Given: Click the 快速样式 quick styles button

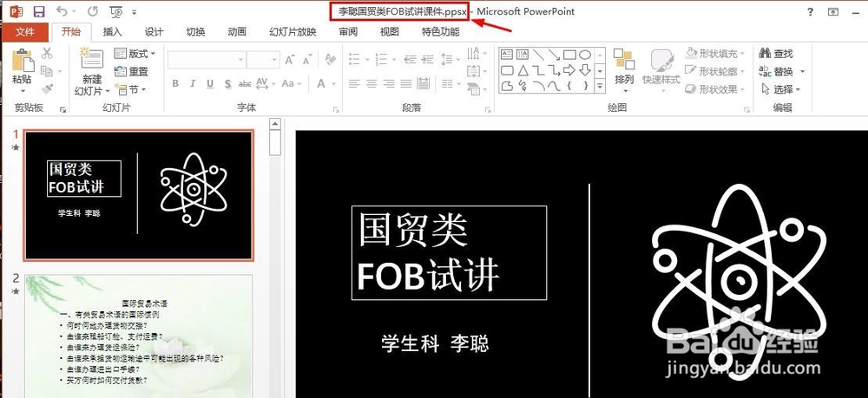Looking at the screenshot, I should 661,69.
